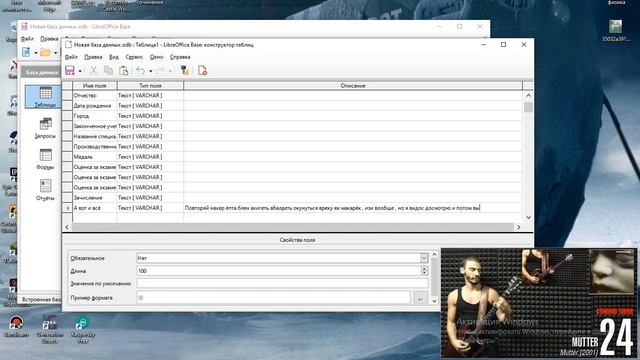Image resolution: width=640 pixels, height=360 pixels.
Task: Click the down arrow of the field grid scrollbar
Action: pos(528,218)
